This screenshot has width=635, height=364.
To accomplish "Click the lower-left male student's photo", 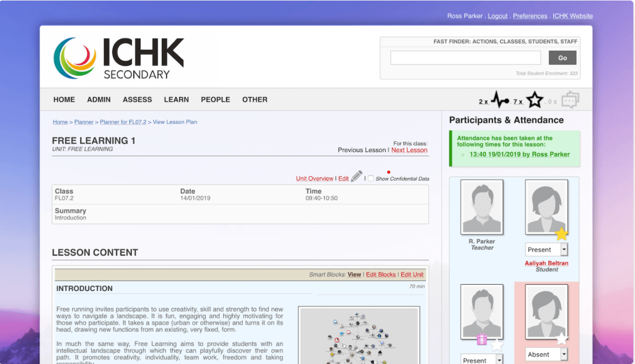I will [482, 312].
